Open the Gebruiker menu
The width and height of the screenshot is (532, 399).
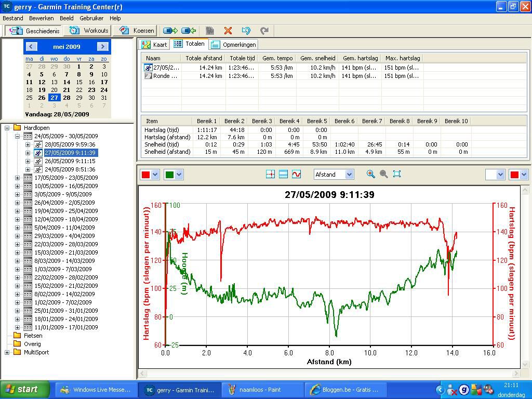(91, 18)
